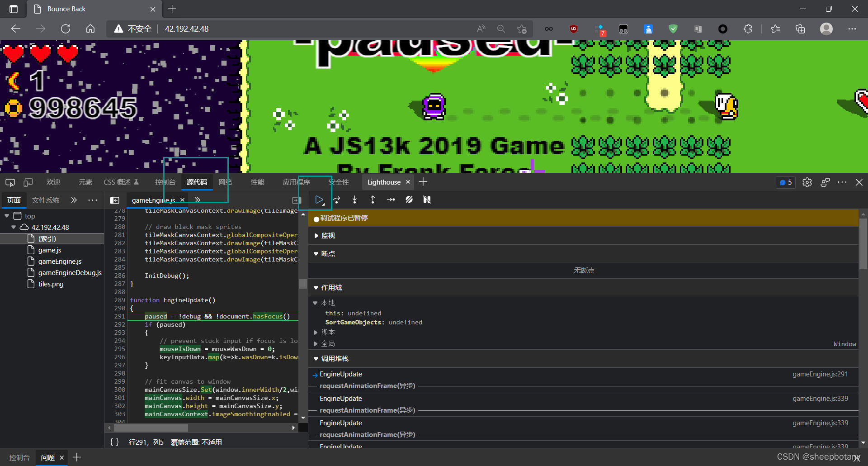
Task: Click the Step over function icon
Action: point(337,200)
